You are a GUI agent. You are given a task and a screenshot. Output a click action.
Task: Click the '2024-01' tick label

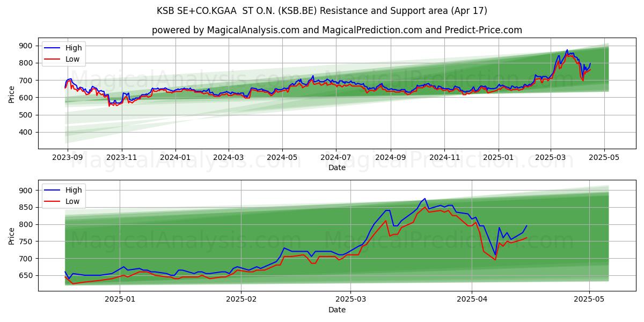point(175,158)
